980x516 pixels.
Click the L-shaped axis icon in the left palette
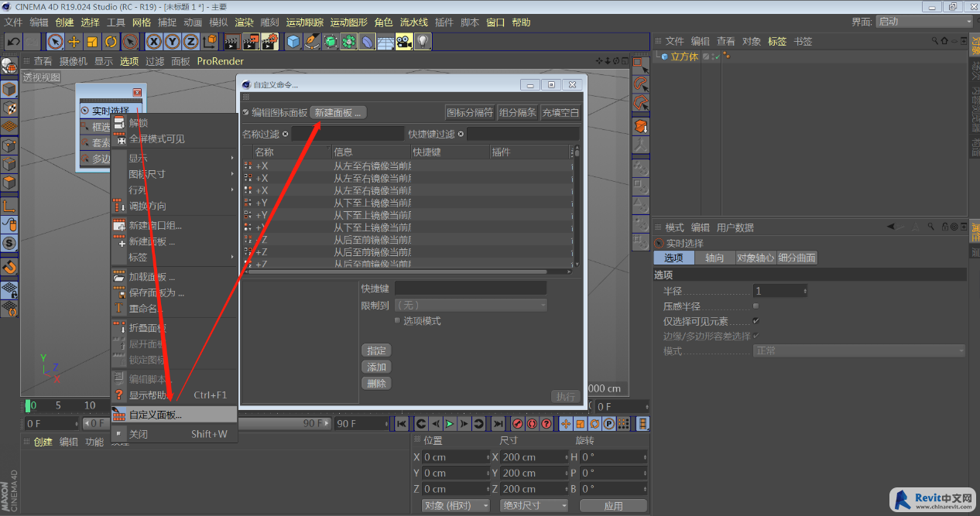coord(9,206)
